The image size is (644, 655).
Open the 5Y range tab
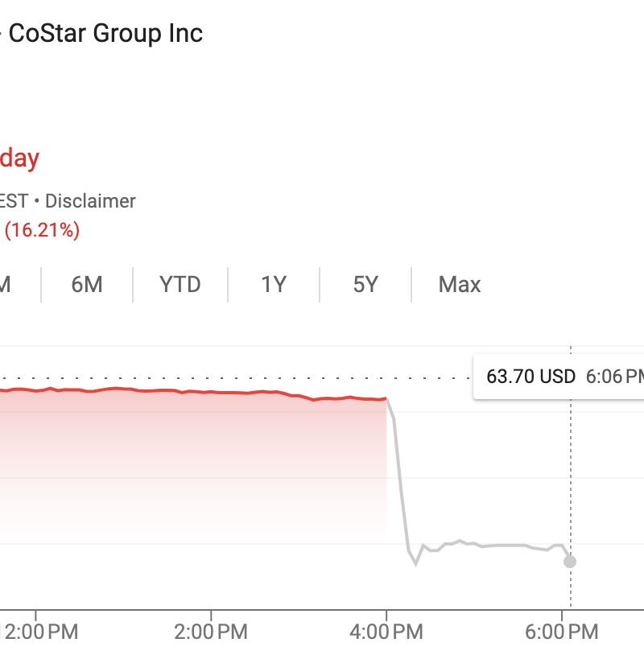coord(365,284)
